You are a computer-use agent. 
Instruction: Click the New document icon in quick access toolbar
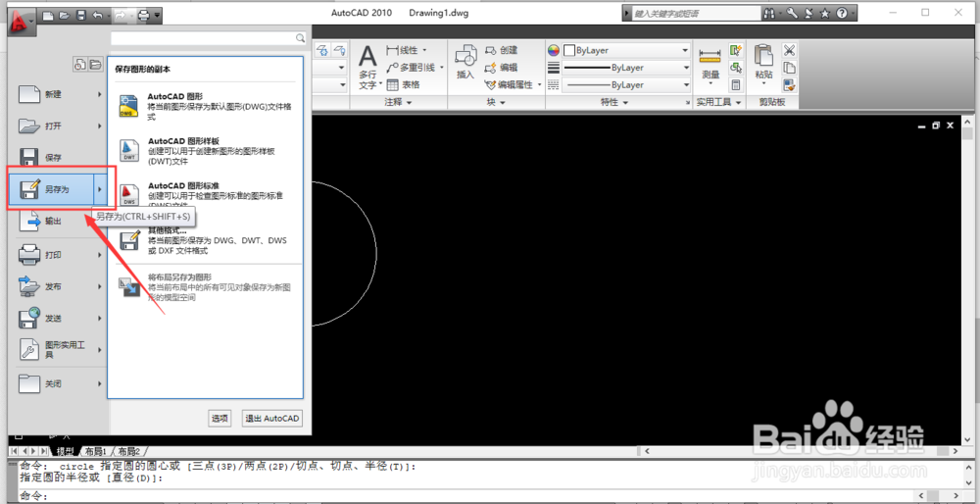49,15
